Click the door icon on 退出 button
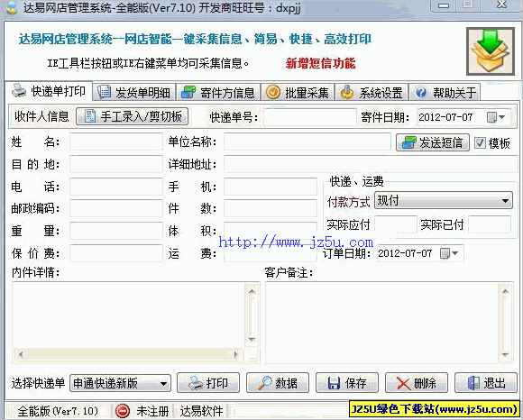 click(x=473, y=383)
